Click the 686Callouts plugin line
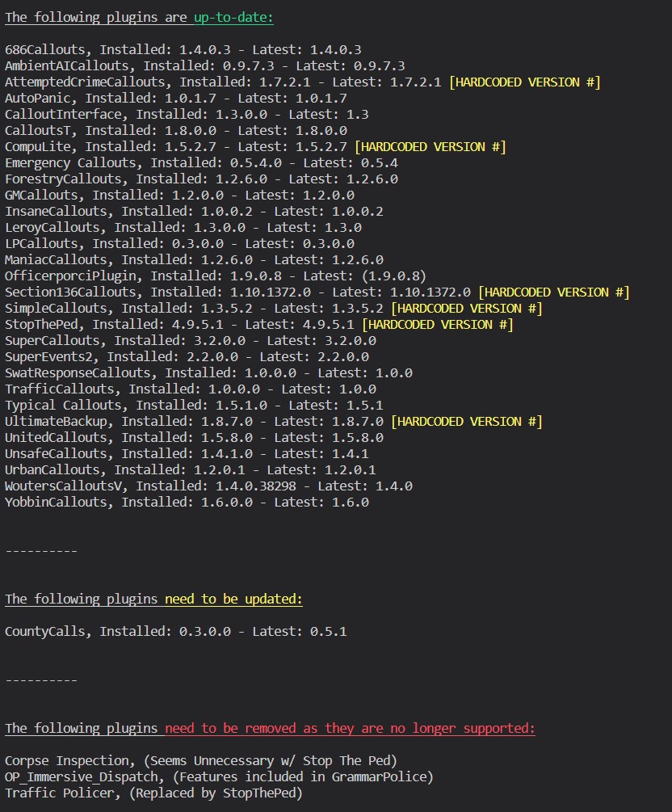Image resolution: width=672 pixels, height=812 pixels. (x=183, y=49)
